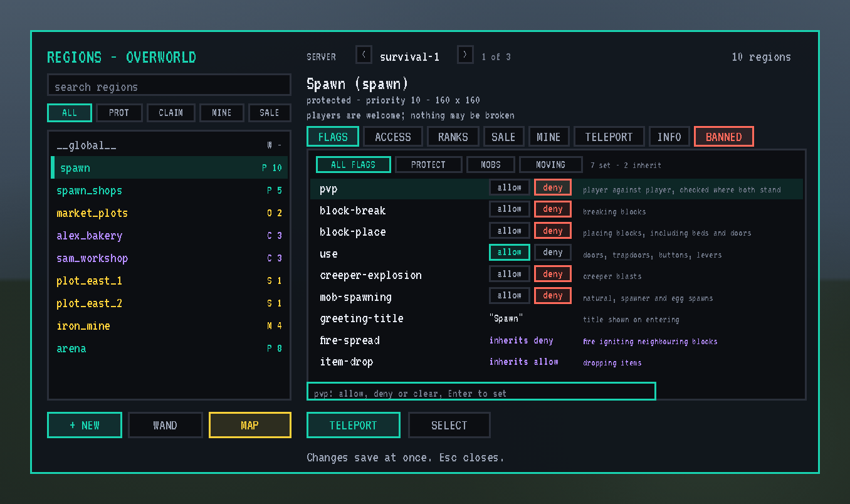Select the market_plots region
Viewport: 850px width, 504px height.
point(169,213)
